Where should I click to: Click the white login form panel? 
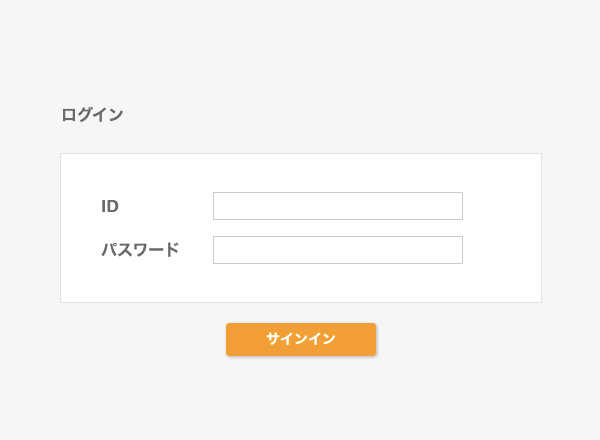(x=500, y=280)
